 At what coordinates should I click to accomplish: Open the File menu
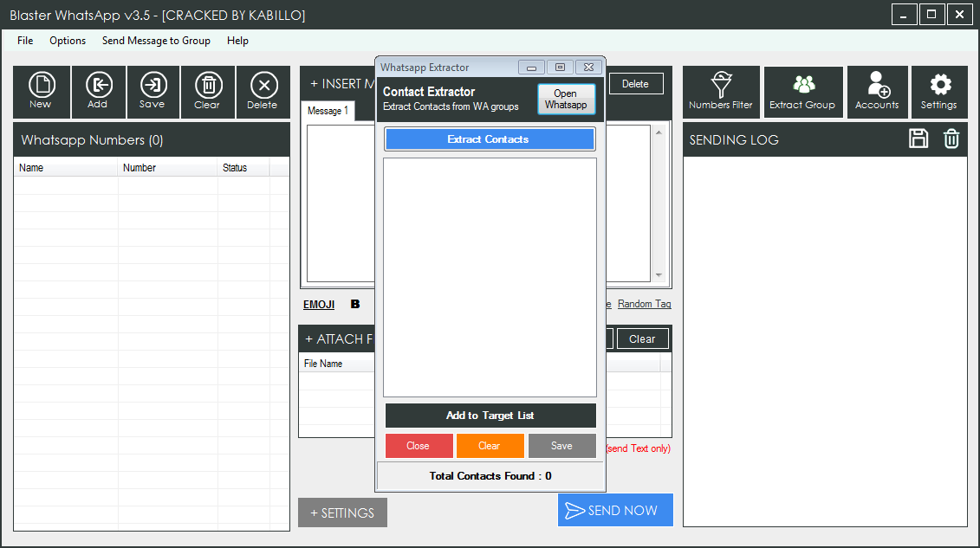(25, 41)
